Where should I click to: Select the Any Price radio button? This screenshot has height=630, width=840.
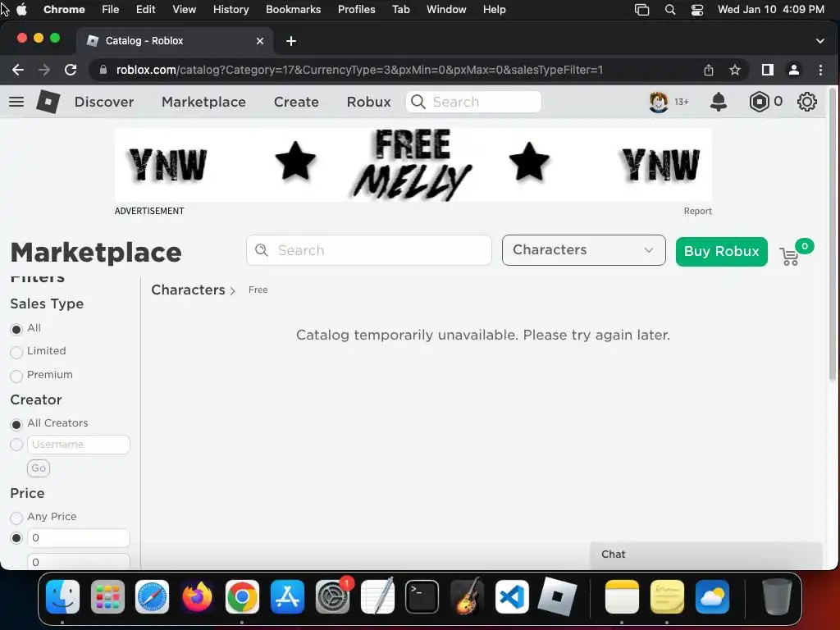click(16, 518)
